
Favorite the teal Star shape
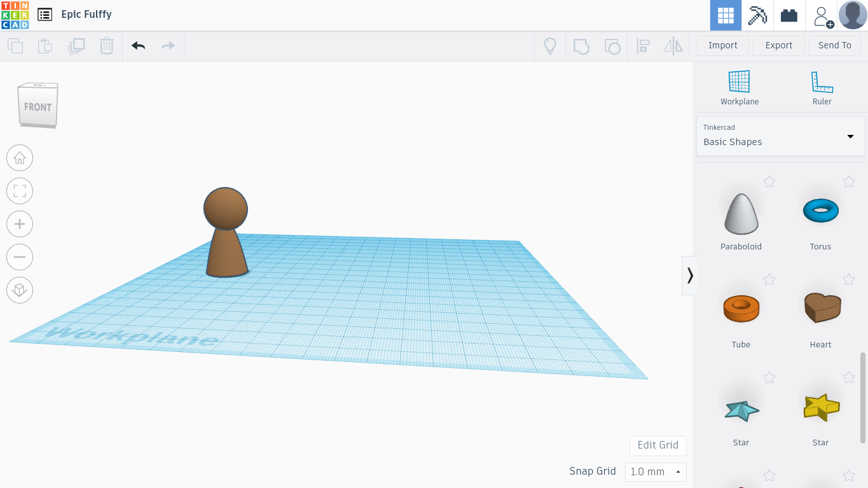[x=769, y=377]
